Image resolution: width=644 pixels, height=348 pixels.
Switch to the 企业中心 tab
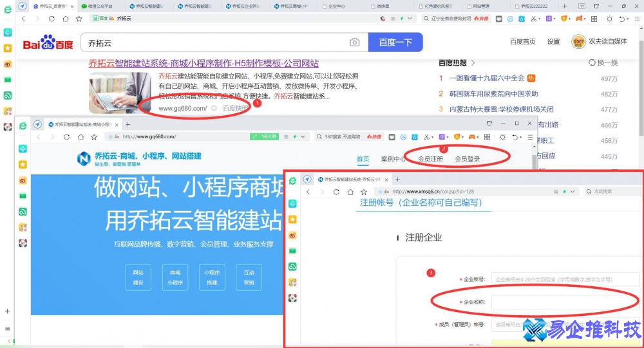(336, 6)
